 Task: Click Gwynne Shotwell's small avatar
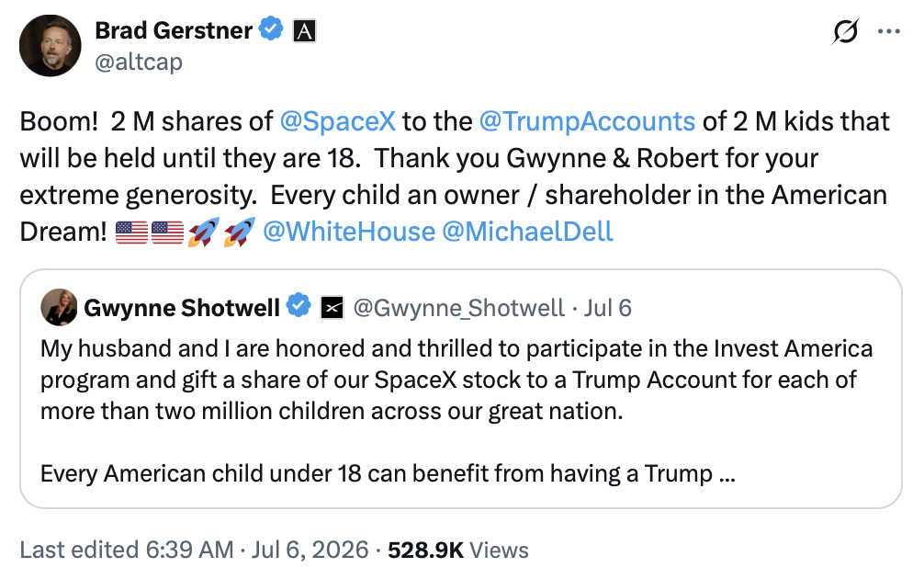tap(59, 307)
